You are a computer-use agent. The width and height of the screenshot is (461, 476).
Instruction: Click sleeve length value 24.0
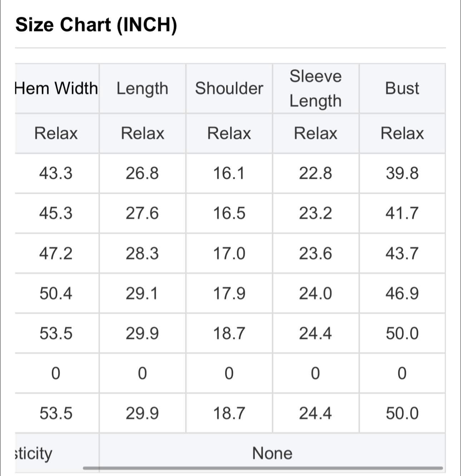click(316, 293)
